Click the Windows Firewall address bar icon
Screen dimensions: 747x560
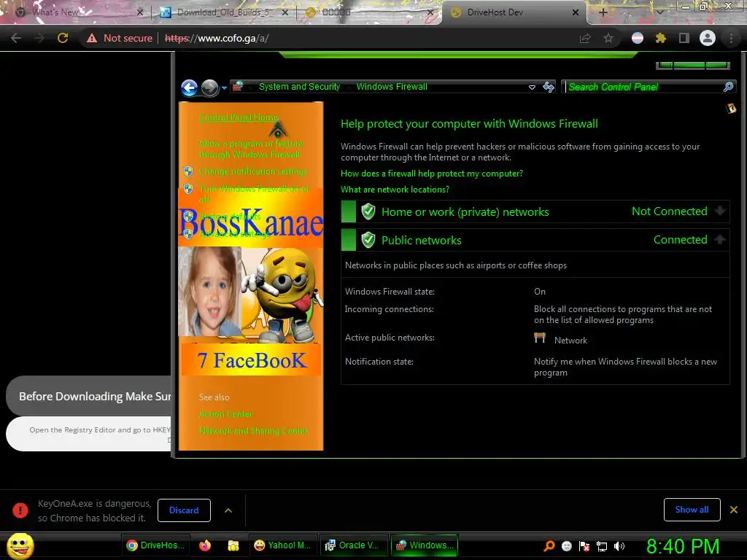pyautogui.click(x=238, y=87)
